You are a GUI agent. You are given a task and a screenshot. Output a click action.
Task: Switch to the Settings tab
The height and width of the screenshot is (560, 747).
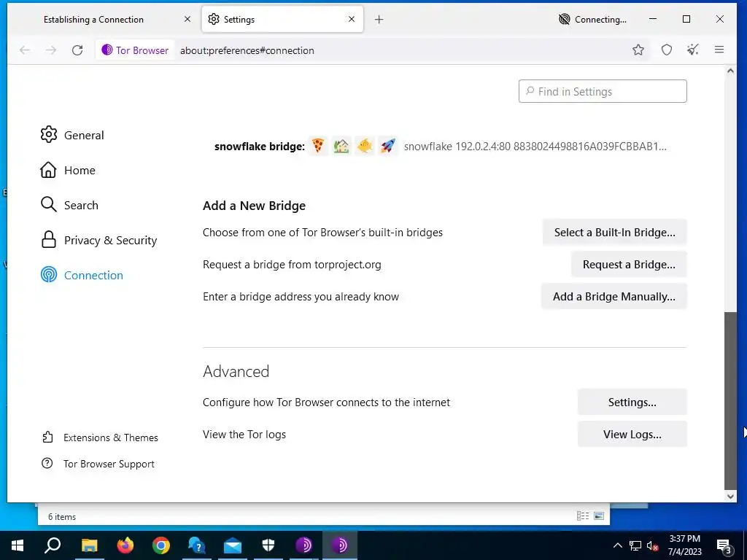pyautogui.click(x=282, y=19)
